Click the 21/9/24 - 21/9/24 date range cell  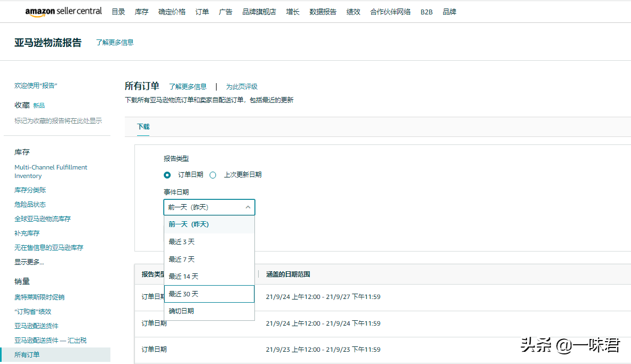323,323
